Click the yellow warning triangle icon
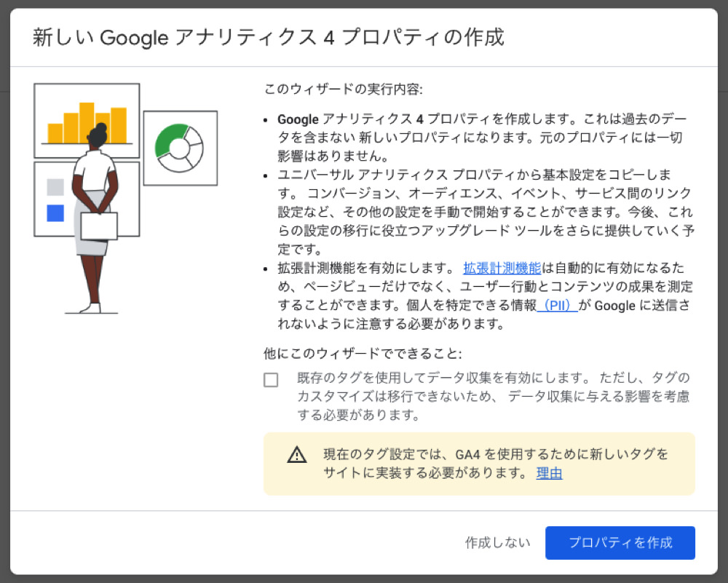The height and width of the screenshot is (583, 728). [x=297, y=455]
